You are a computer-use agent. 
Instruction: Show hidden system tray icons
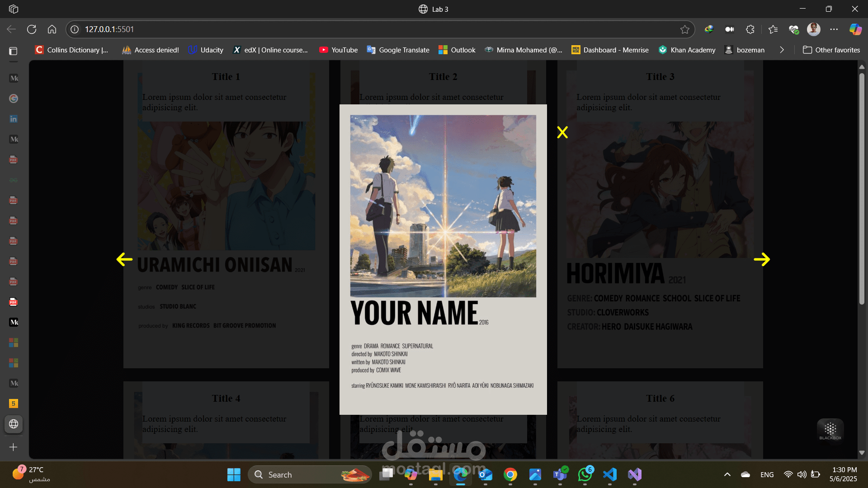727,474
